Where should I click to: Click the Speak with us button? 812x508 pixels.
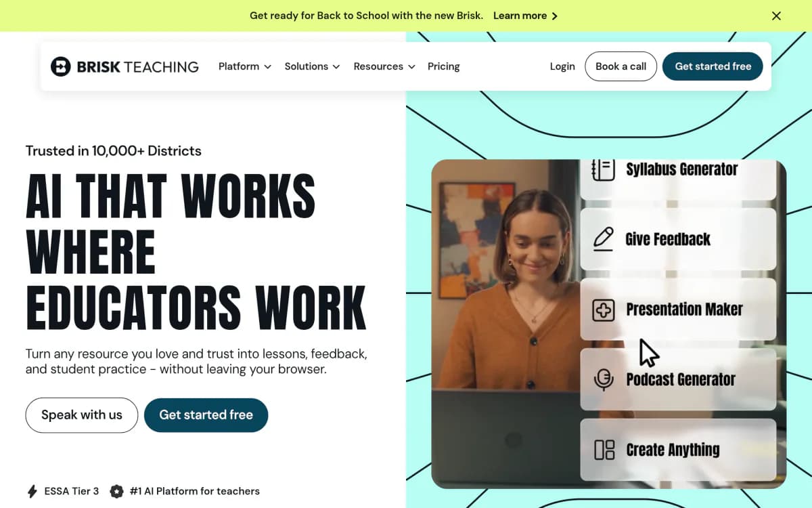tap(82, 415)
